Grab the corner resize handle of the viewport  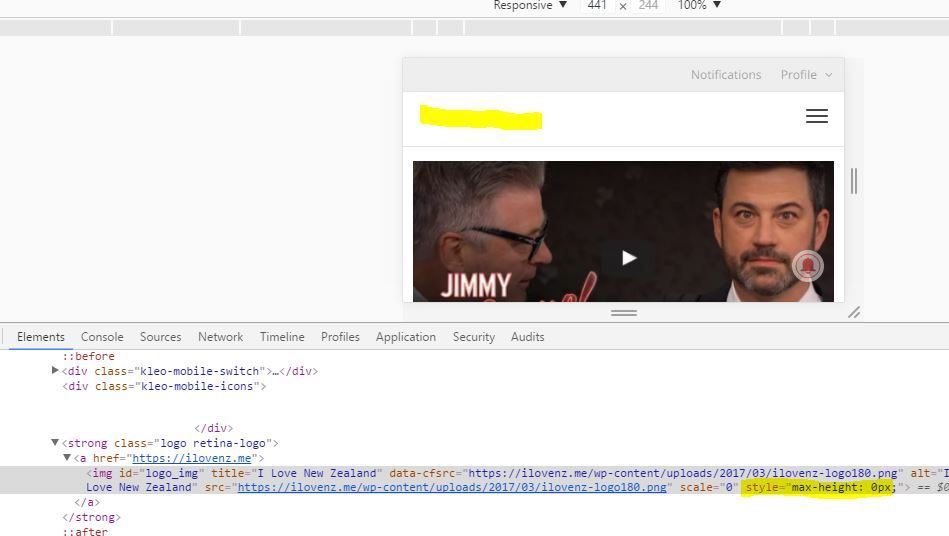coord(854,313)
